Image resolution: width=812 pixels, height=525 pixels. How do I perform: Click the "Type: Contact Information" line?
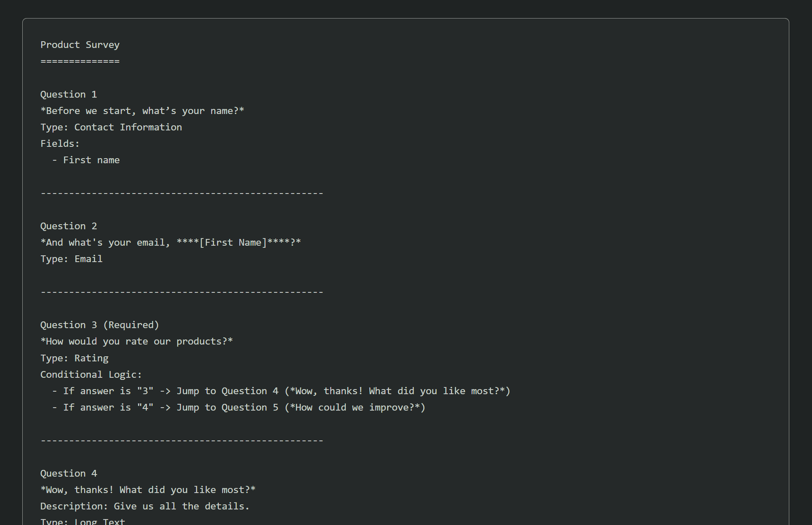tap(111, 127)
